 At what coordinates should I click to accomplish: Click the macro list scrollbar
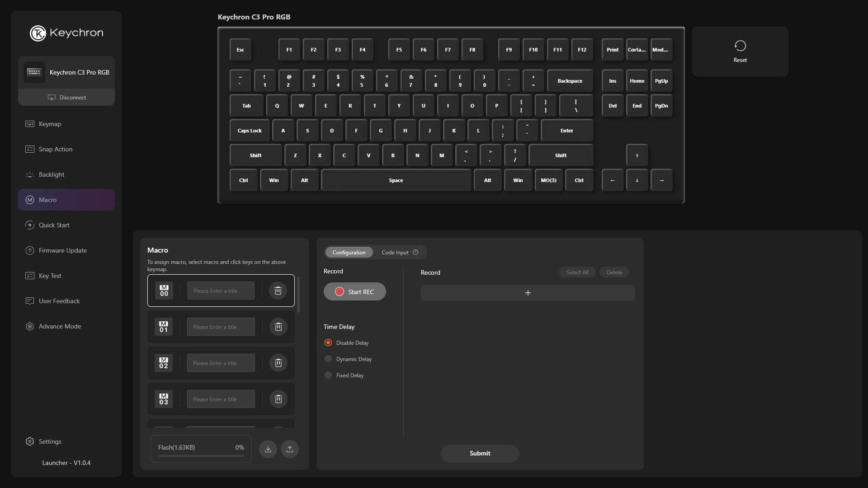(298, 295)
